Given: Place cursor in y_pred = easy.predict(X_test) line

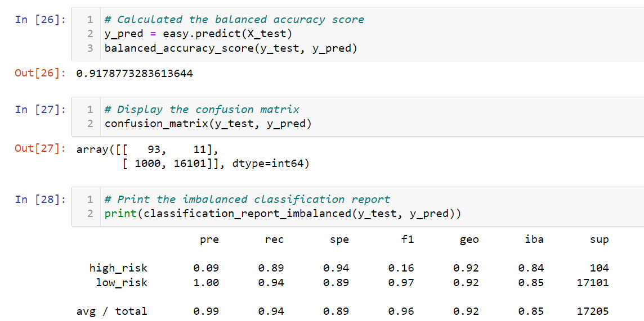Looking at the screenshot, I should tap(198, 34).
